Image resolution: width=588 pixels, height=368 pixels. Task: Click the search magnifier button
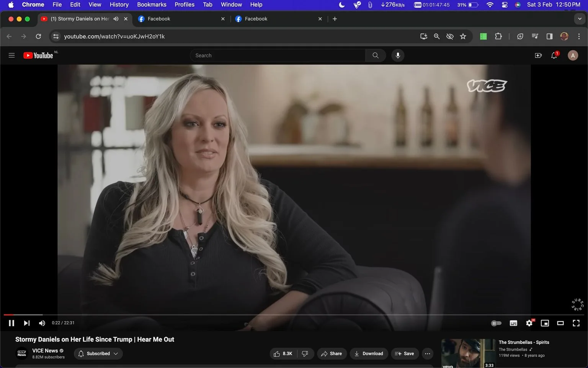(376, 55)
